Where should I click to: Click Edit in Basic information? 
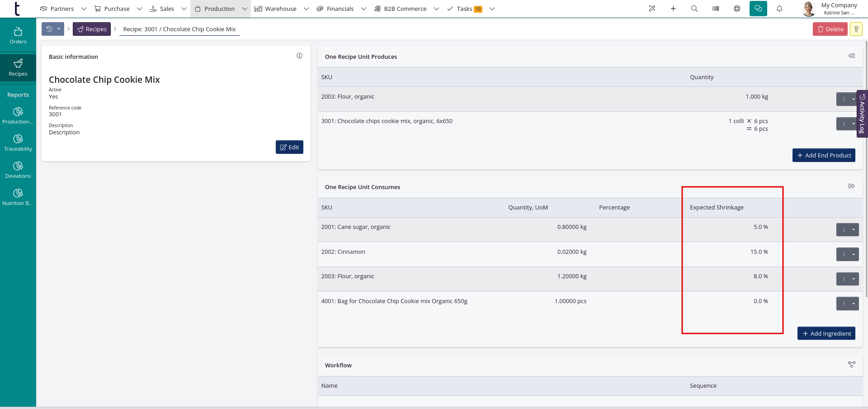click(x=289, y=147)
